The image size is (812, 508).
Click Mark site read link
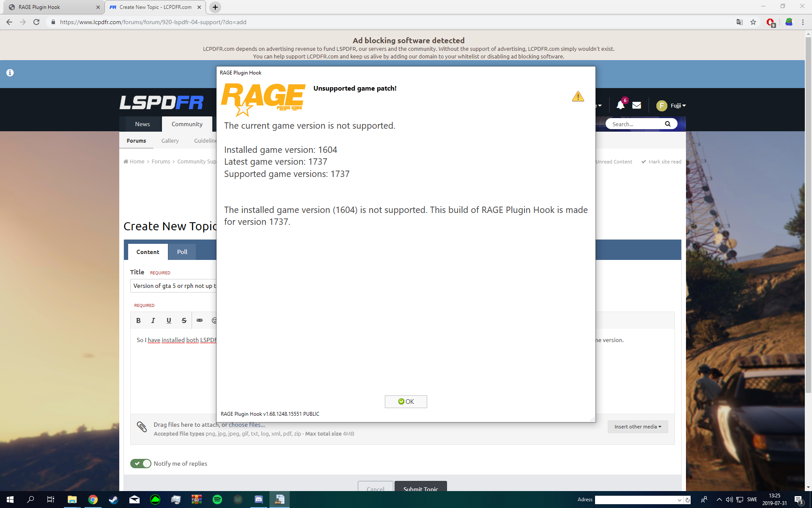click(x=664, y=162)
